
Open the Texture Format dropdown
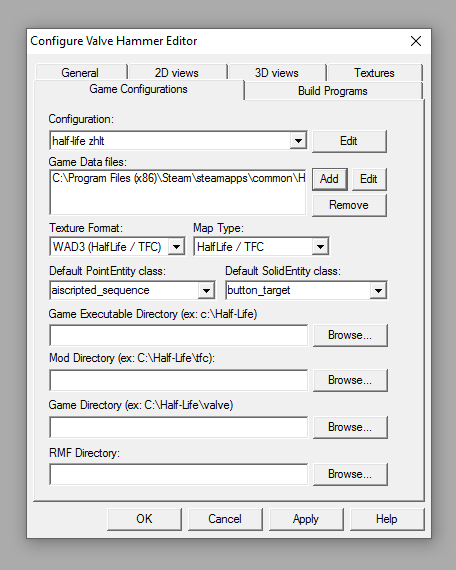point(177,247)
